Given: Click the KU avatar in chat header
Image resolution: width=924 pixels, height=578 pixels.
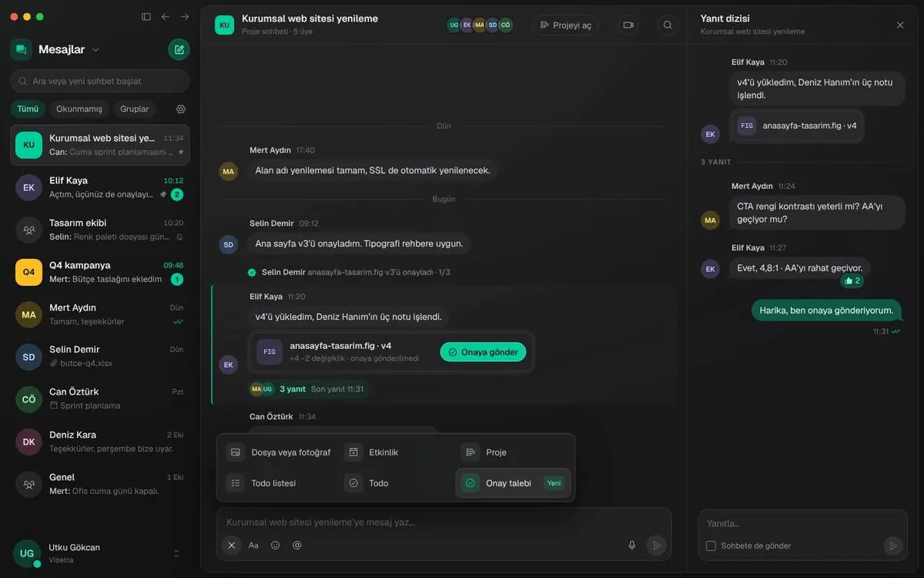Looking at the screenshot, I should [224, 25].
